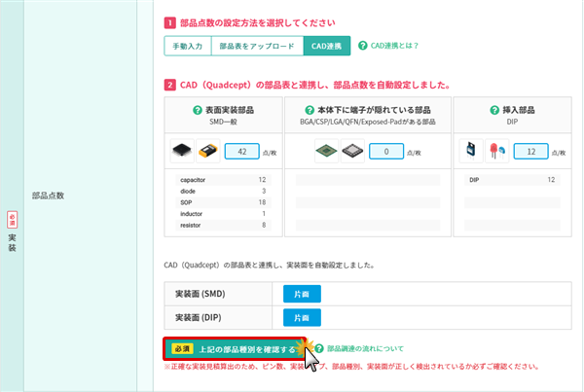The image size is (584, 392).
Task: Click black SMD chip component image
Action: tap(182, 151)
